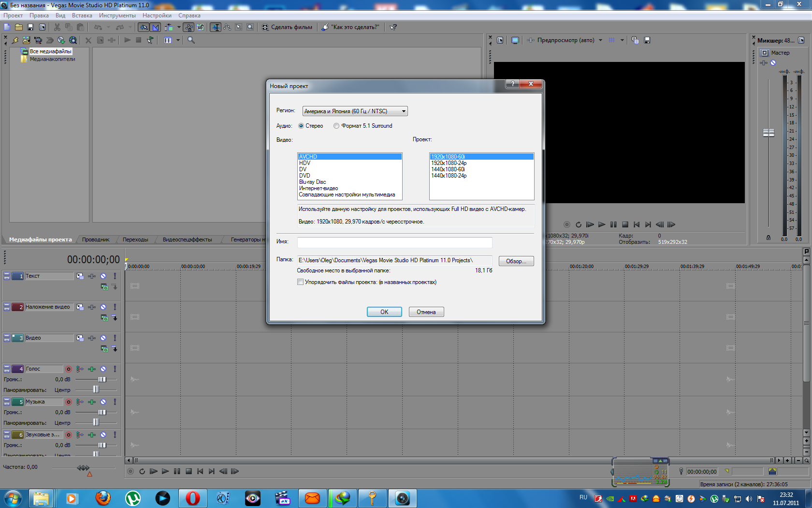Open Track Motion for Текст track
Viewport: 812px width, 508px height.
coord(80,276)
